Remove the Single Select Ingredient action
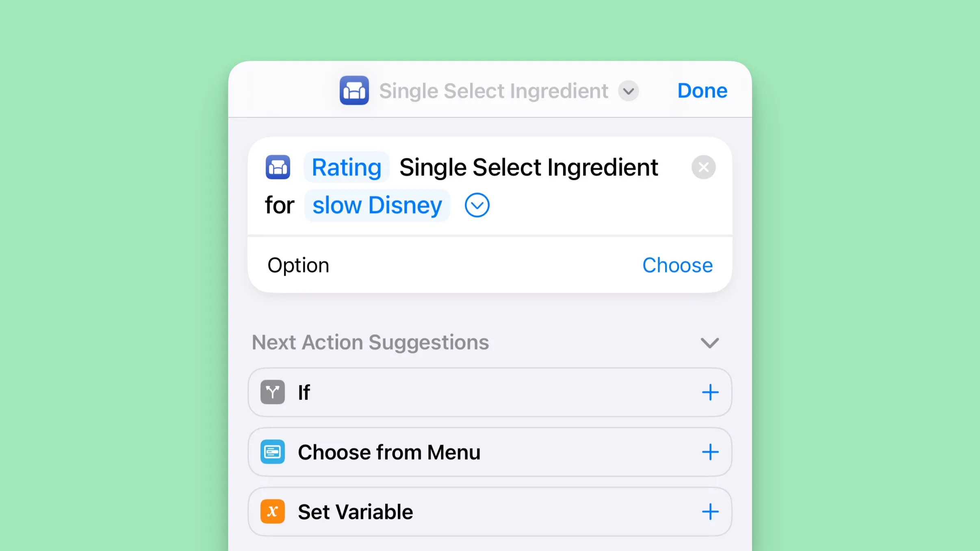 (703, 167)
